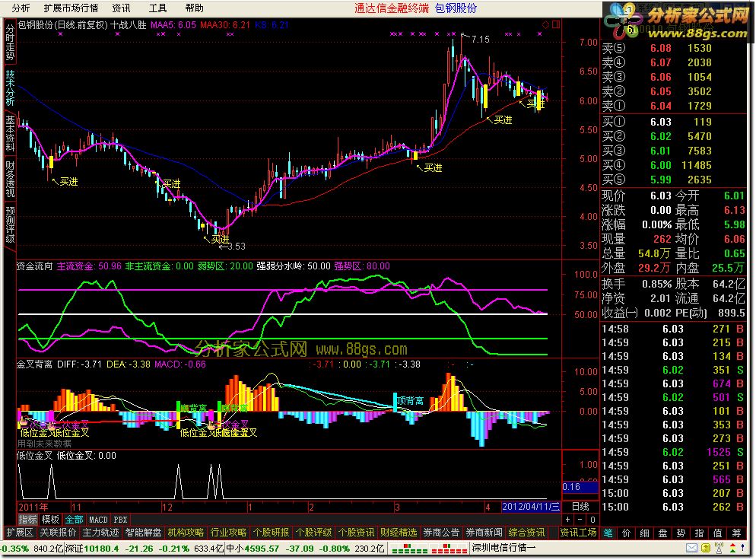This screenshot has width=756, height=560.
Task: Click the 7.15 high price label
Action: [480, 40]
